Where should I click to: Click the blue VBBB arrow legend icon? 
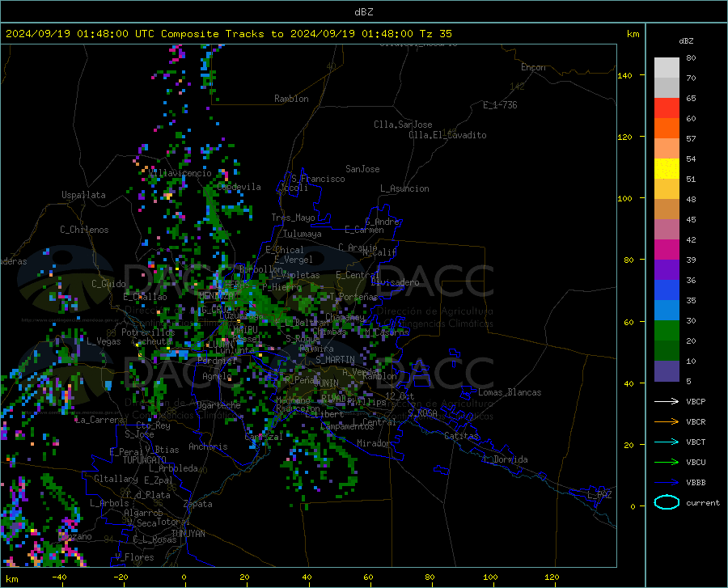pyautogui.click(x=667, y=483)
